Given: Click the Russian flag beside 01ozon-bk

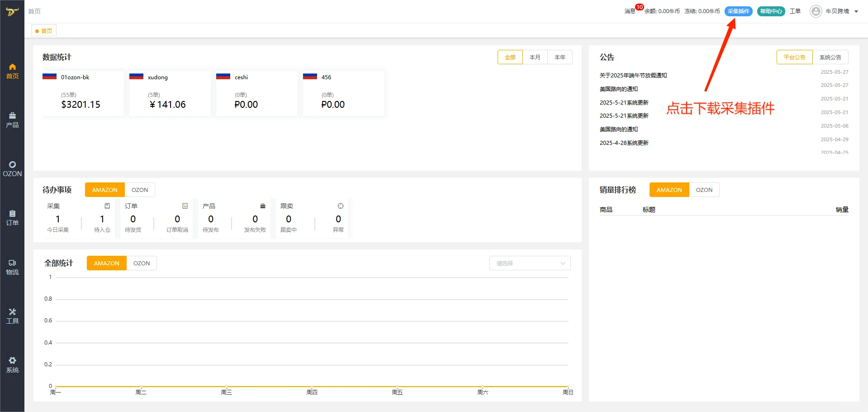Looking at the screenshot, I should coord(49,76).
